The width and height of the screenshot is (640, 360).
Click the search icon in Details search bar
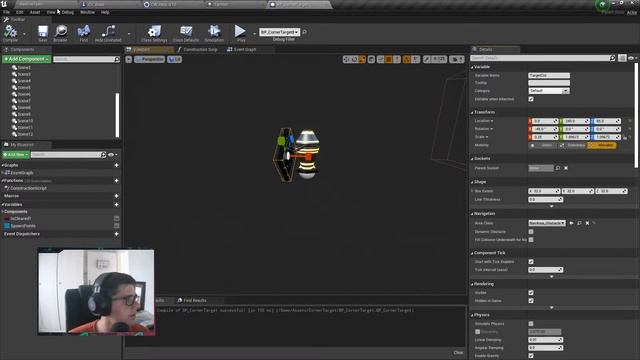[612, 58]
